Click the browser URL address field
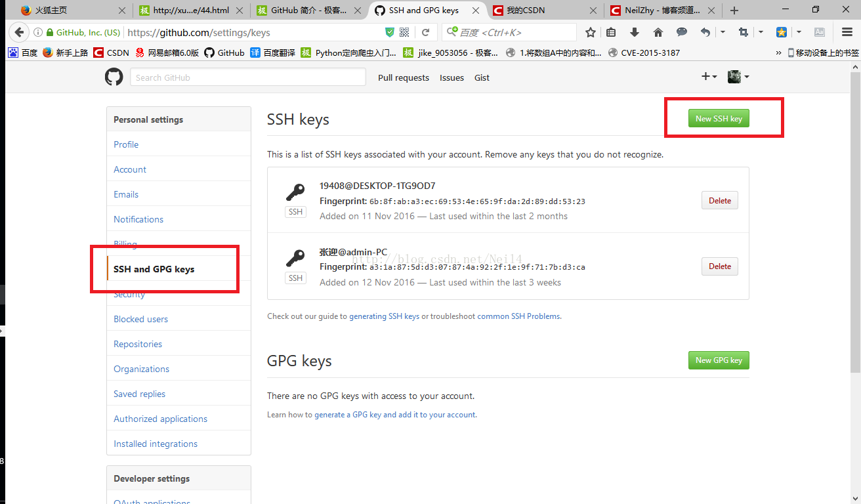Screen dimensions: 861x504 253,32
